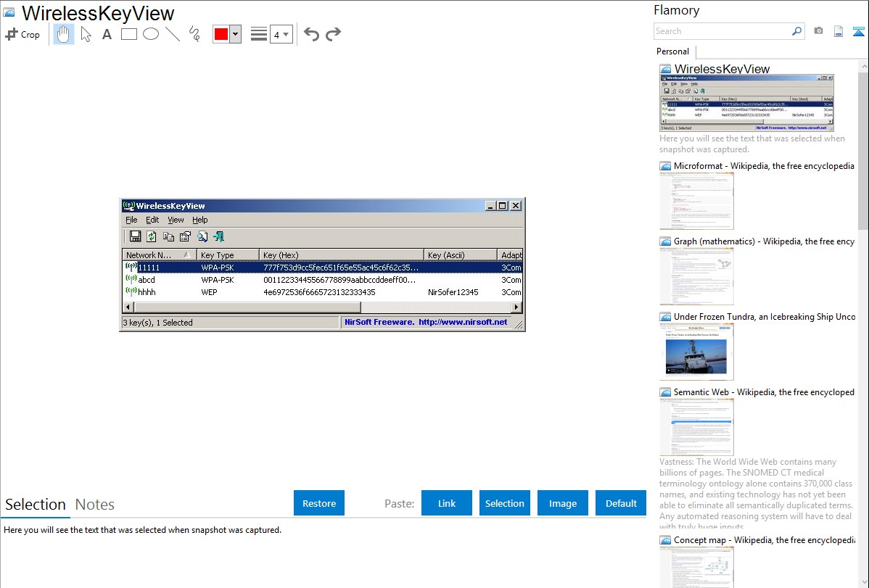Open the Graph (mathematics) snapshot thumbnail

(x=696, y=276)
